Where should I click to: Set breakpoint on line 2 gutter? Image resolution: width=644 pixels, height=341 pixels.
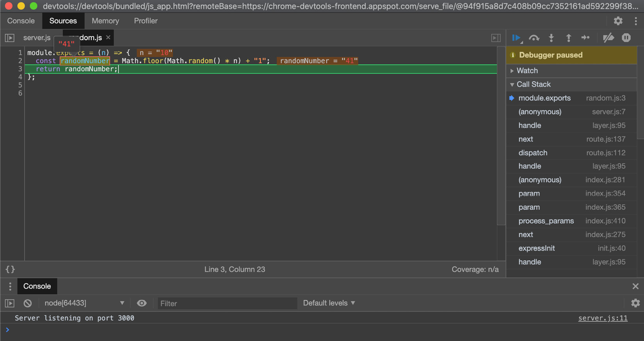click(x=20, y=61)
